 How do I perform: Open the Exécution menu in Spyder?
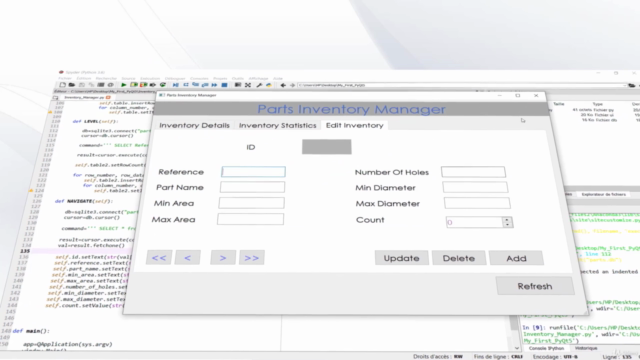pos(150,78)
